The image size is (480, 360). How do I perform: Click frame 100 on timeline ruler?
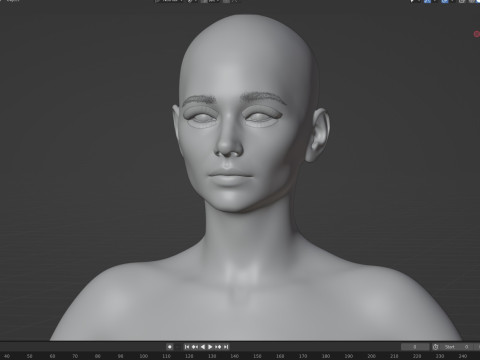(144, 356)
